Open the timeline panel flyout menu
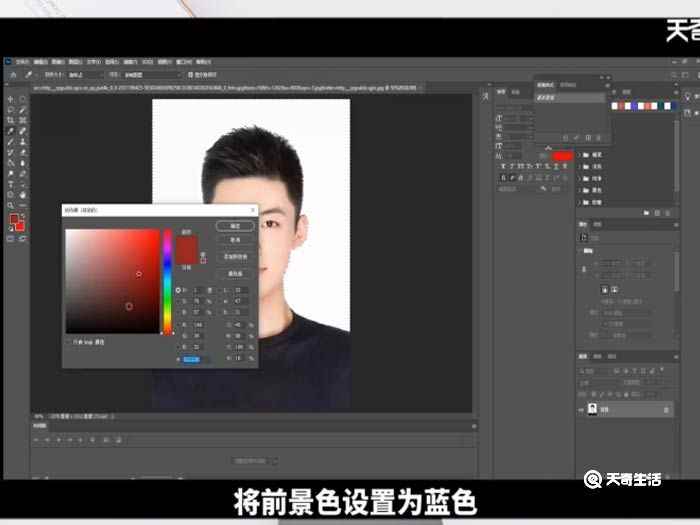This screenshot has height=525, width=700. pyautogui.click(x=474, y=426)
